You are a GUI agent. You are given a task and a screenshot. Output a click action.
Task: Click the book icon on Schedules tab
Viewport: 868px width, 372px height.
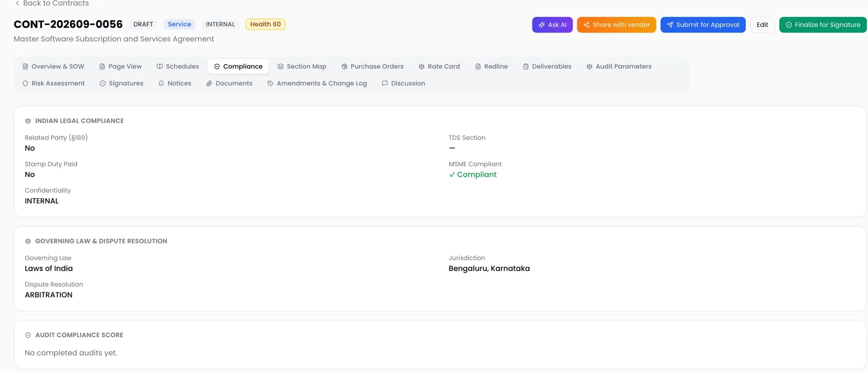[160, 66]
